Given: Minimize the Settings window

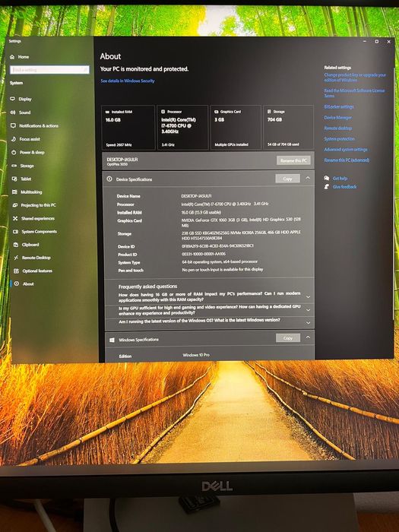Looking at the screenshot, I should (x=364, y=41).
